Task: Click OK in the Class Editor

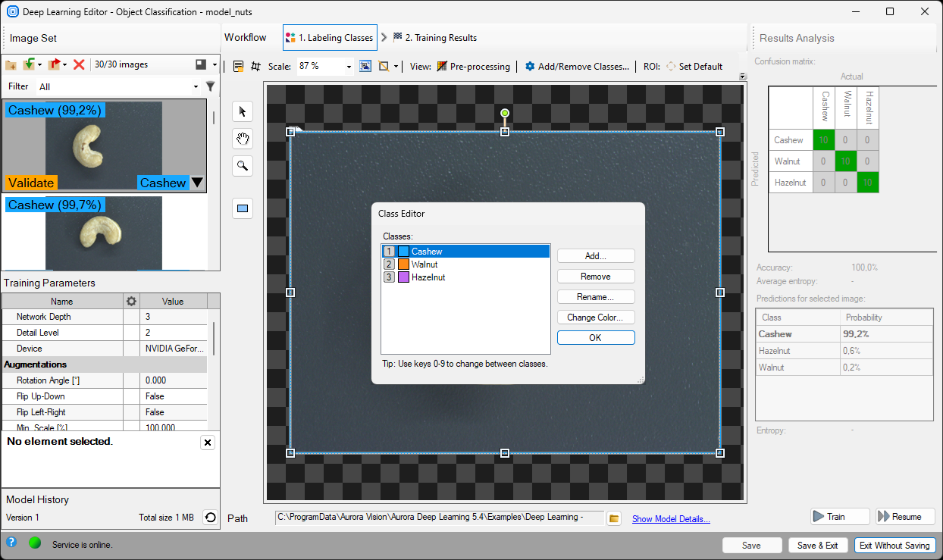Action: (x=595, y=338)
